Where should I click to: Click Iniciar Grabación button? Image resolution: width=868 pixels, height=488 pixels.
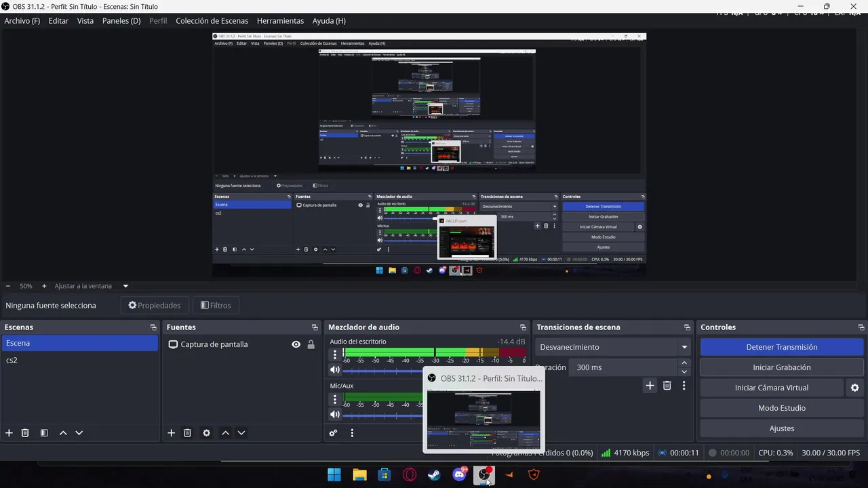click(782, 367)
